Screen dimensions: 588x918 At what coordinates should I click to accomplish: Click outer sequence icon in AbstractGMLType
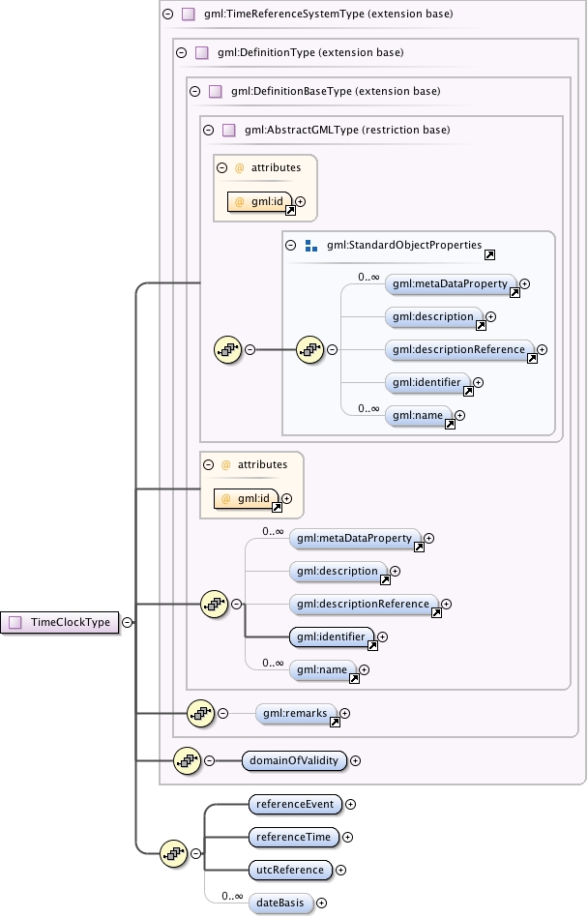point(227,350)
